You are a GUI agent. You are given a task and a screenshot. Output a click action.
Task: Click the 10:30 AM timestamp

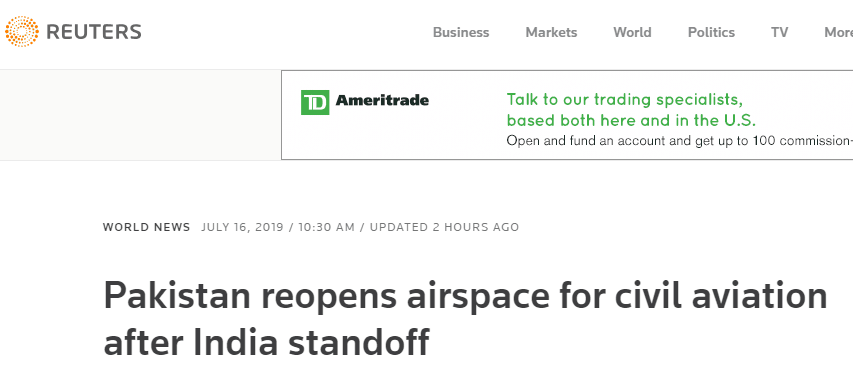(326, 227)
